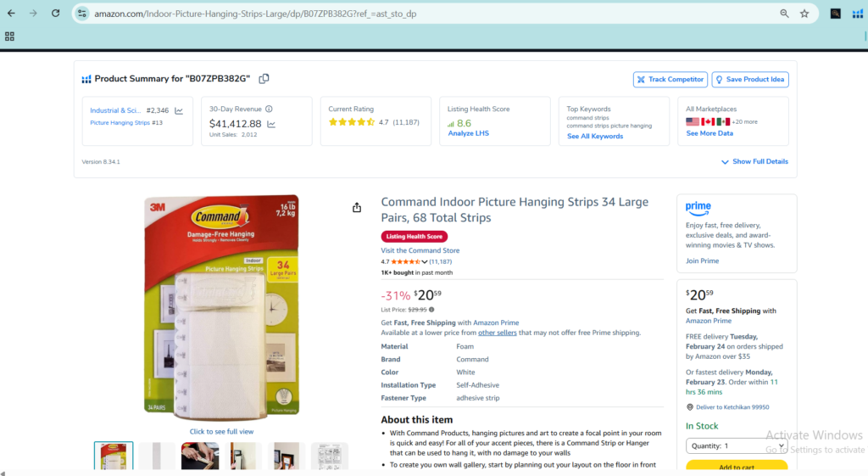Click the red Listing Health Score badge
The height and width of the screenshot is (476, 868).
click(414, 237)
